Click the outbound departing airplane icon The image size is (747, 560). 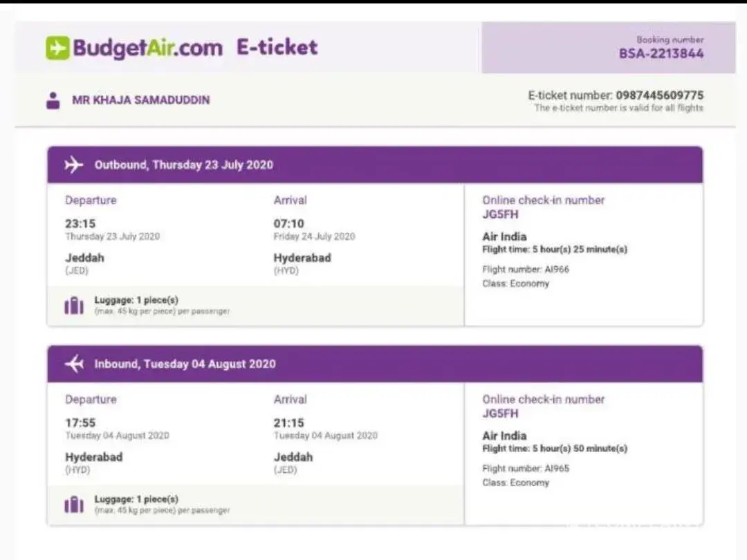(73, 165)
